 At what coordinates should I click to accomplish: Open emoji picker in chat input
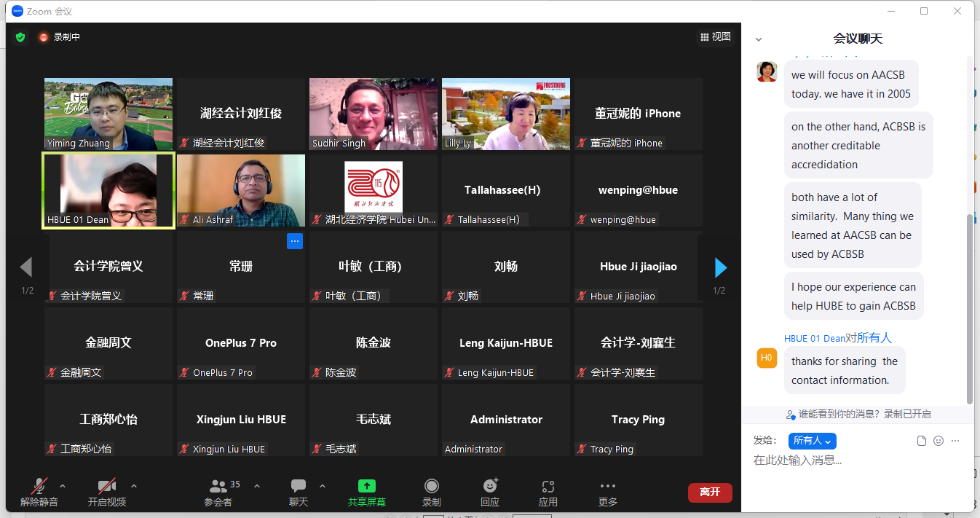(938, 441)
